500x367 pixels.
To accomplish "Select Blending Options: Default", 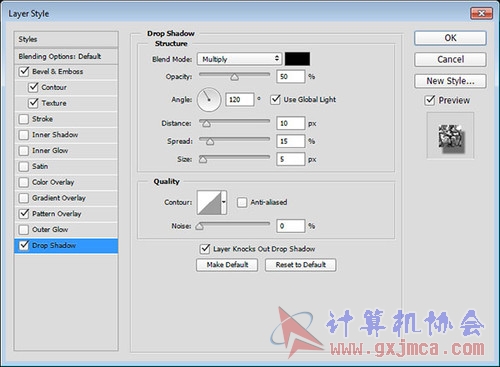I will (66, 56).
